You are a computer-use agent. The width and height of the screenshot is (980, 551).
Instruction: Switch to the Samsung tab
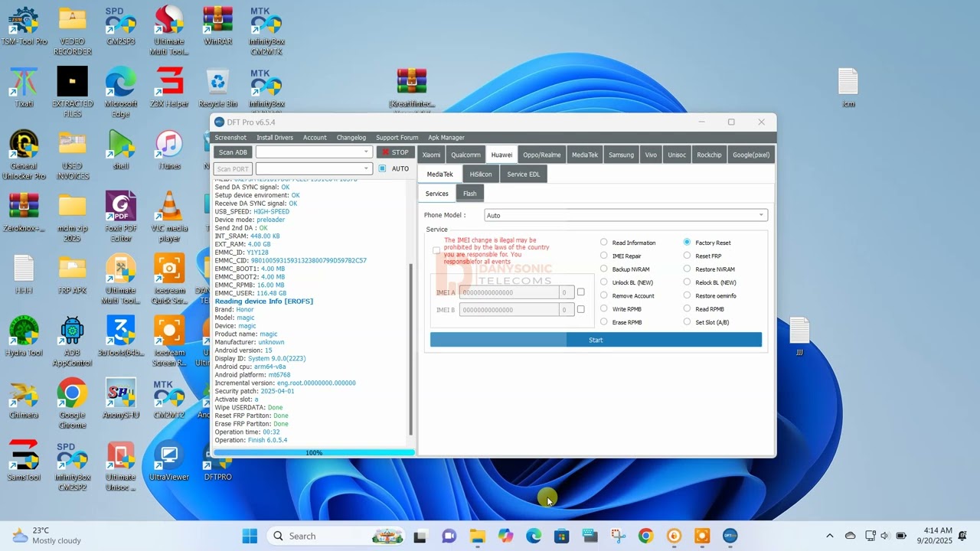tap(621, 155)
